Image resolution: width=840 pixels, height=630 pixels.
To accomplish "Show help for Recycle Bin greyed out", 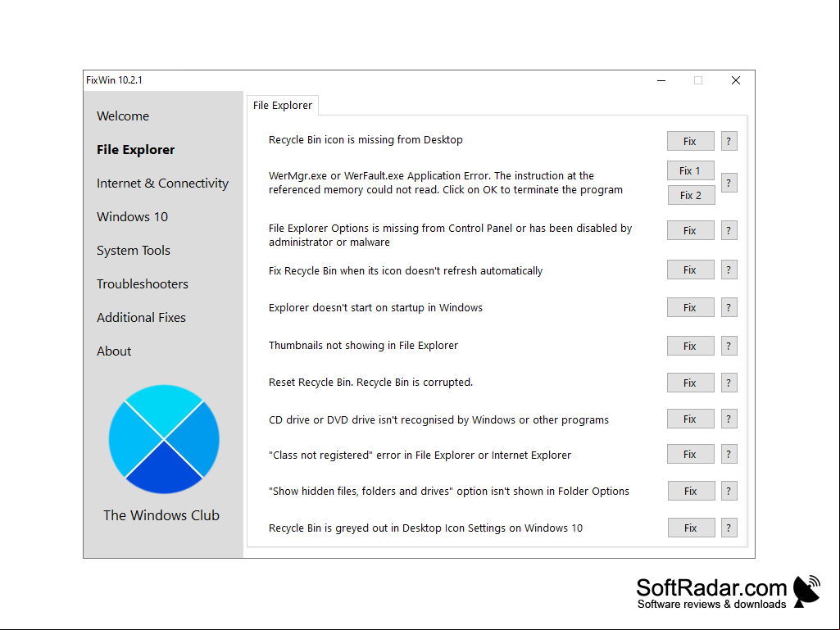I will tap(729, 528).
